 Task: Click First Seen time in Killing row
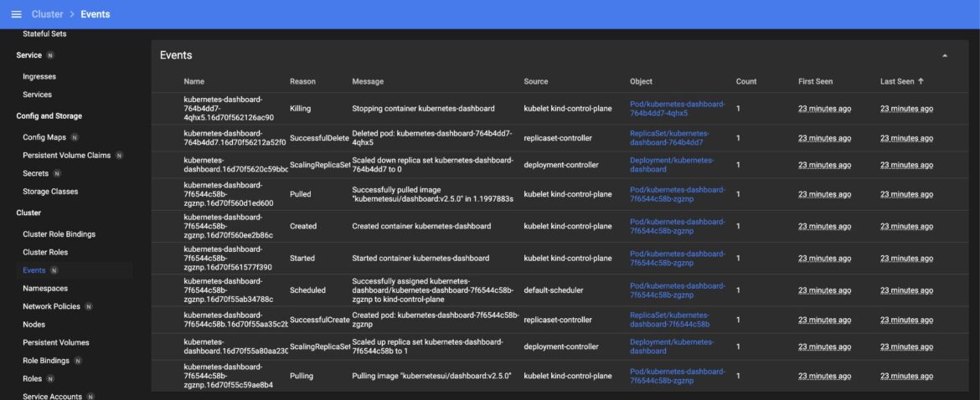pyautogui.click(x=824, y=109)
